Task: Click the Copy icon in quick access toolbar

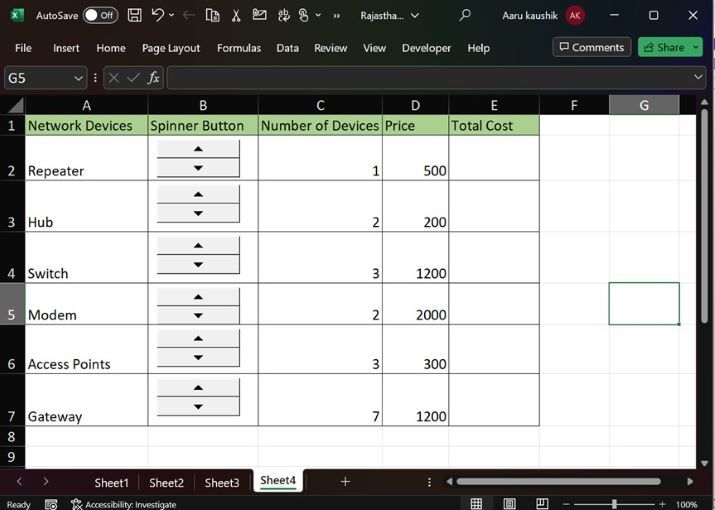Action: [212, 16]
